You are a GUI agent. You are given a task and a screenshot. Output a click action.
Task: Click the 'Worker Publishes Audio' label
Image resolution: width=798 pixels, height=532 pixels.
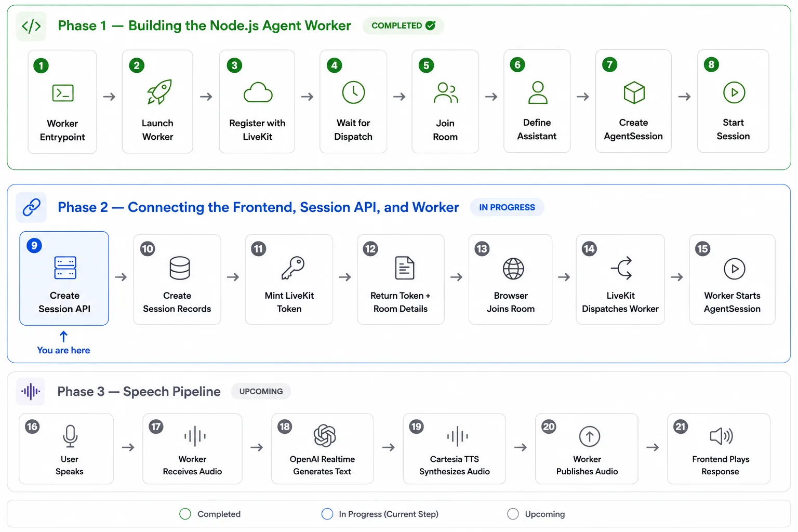pyautogui.click(x=587, y=465)
